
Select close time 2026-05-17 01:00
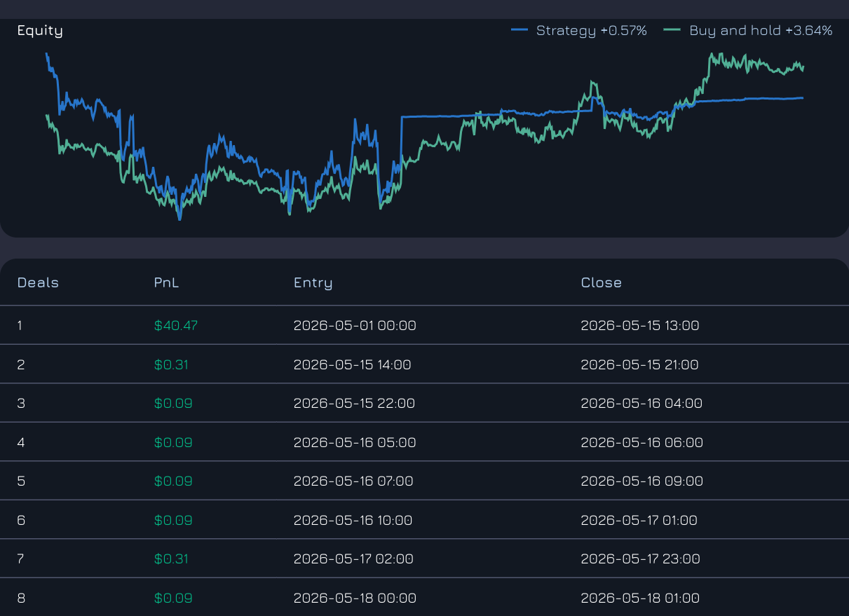point(639,520)
